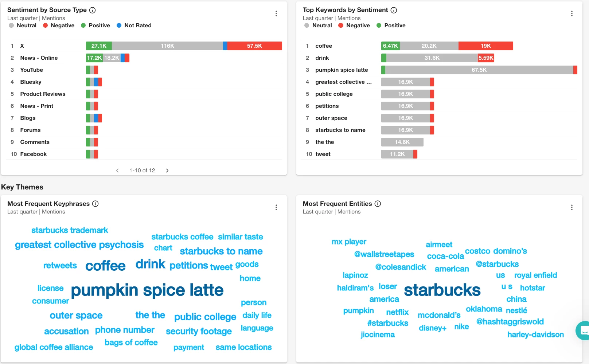Select neutral 116K bar segment for X
This screenshot has width=589, height=364.
tap(167, 46)
